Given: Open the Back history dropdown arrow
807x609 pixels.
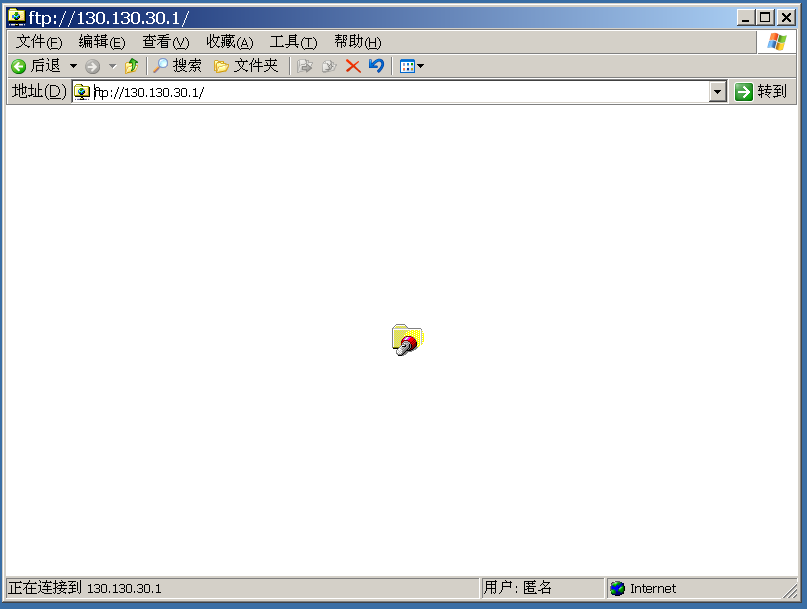Looking at the screenshot, I should (x=73, y=66).
